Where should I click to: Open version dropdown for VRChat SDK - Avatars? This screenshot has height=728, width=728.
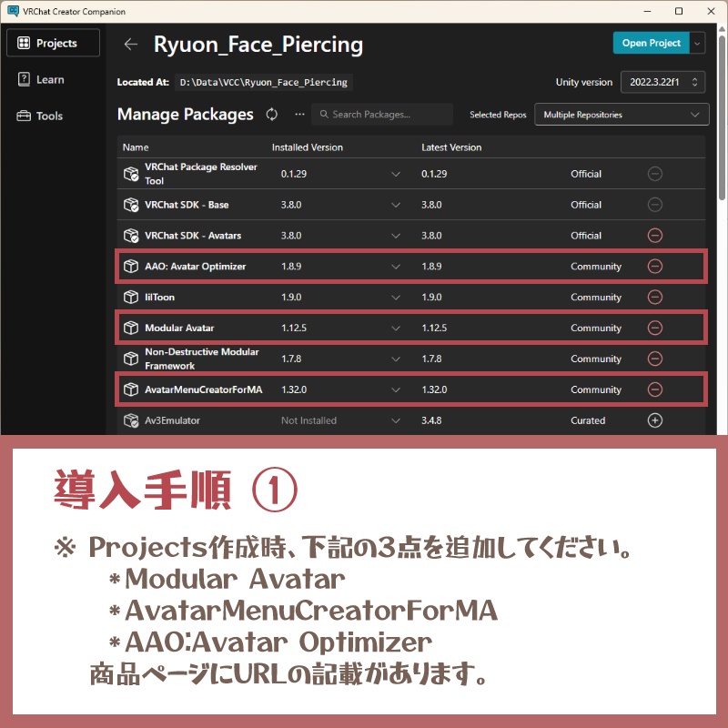pyautogui.click(x=396, y=236)
